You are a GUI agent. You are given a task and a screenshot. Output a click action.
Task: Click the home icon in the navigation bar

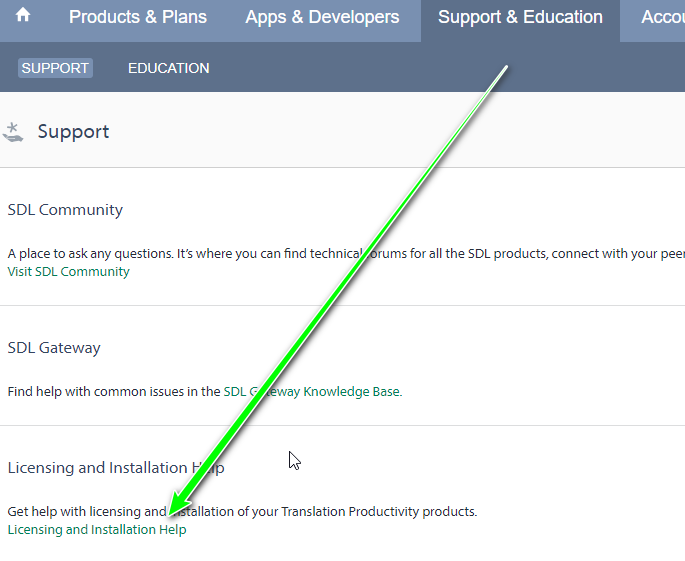coord(23,15)
